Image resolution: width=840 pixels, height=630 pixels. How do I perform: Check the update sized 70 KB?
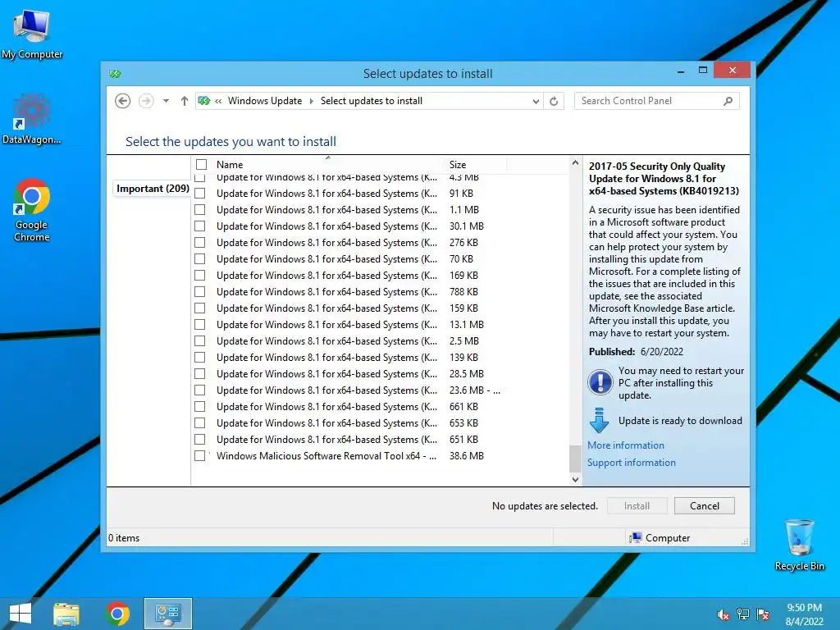pyautogui.click(x=200, y=258)
